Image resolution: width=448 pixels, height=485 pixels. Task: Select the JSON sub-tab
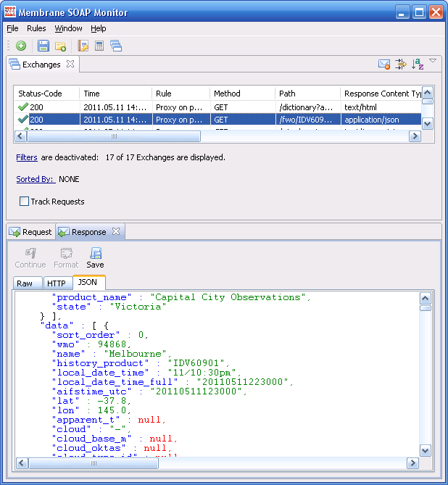(88, 282)
